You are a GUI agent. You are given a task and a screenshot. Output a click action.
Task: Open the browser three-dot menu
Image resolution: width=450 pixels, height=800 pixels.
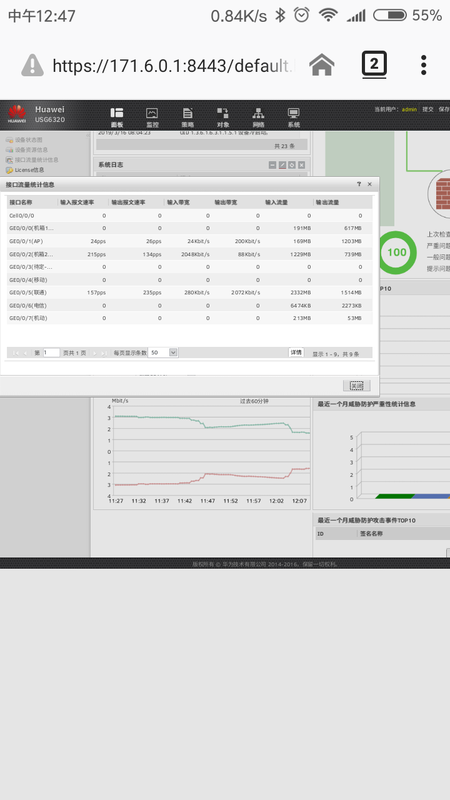point(423,65)
